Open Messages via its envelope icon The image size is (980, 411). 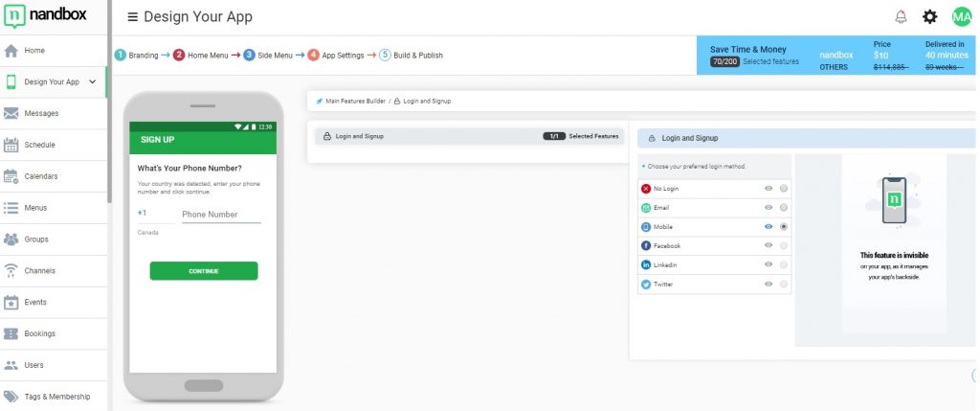[x=11, y=113]
